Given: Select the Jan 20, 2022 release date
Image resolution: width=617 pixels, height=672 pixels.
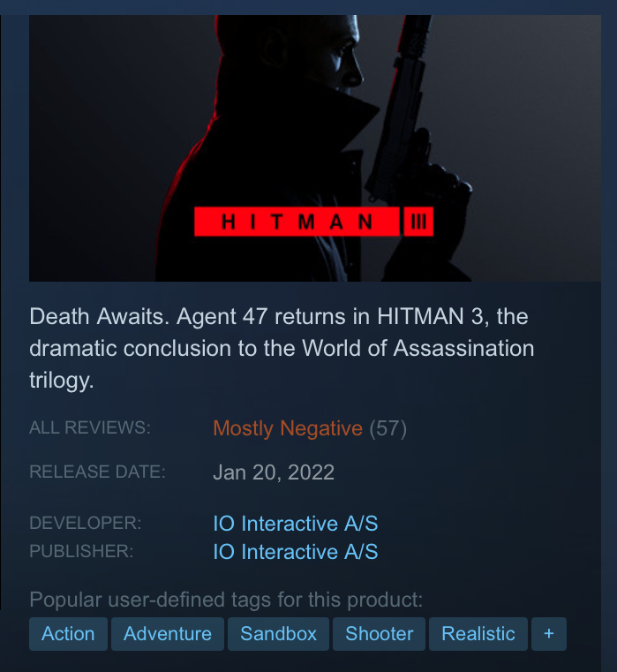Looking at the screenshot, I should tap(274, 472).
